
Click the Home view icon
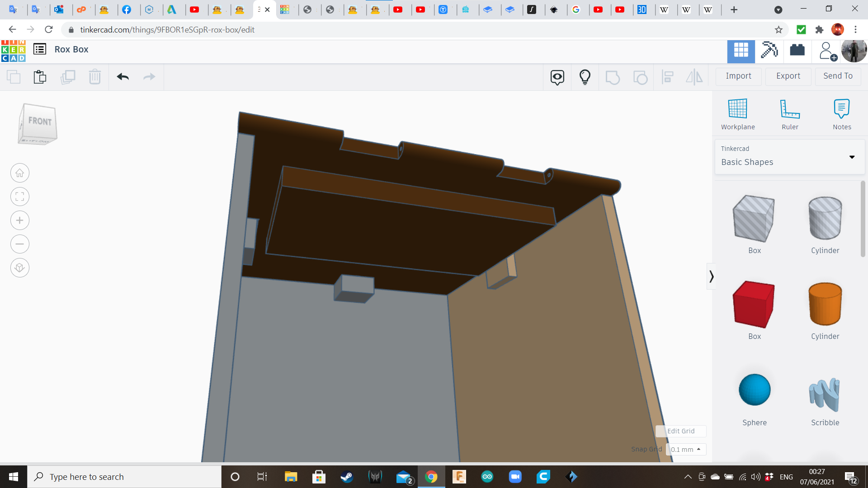[19, 173]
